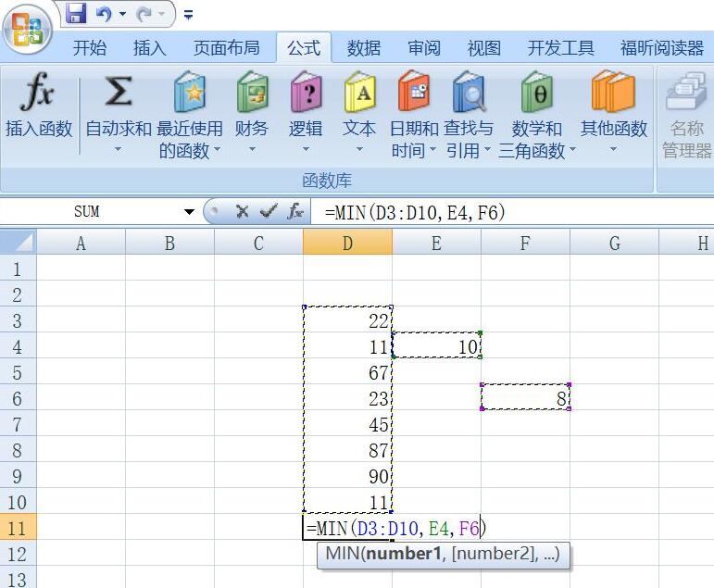Screen dimensions: 714x588
Task: Click cell E4 containing 10
Action: click(436, 346)
